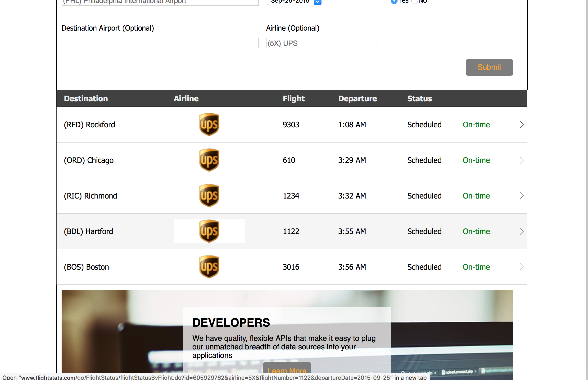This screenshot has width=588, height=380.
Task: Click the UPS logo in the Chicago row
Action: tap(209, 160)
